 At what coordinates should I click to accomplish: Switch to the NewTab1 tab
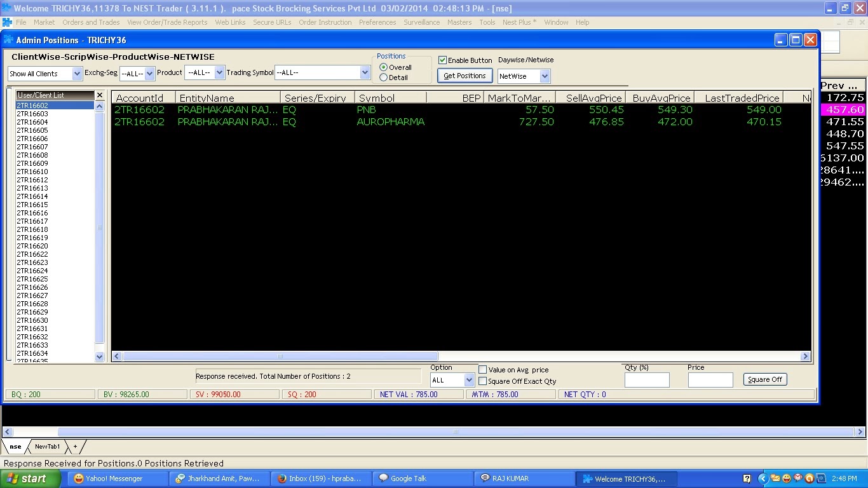pyautogui.click(x=47, y=447)
